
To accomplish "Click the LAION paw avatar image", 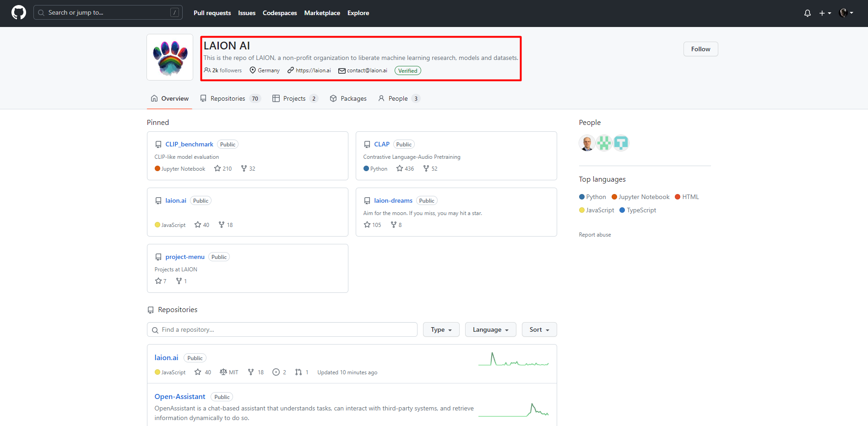I will pyautogui.click(x=170, y=57).
